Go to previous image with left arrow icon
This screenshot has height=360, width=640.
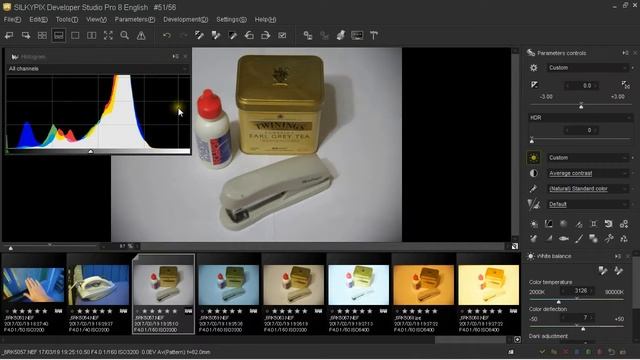pyautogui.click(x=9, y=36)
